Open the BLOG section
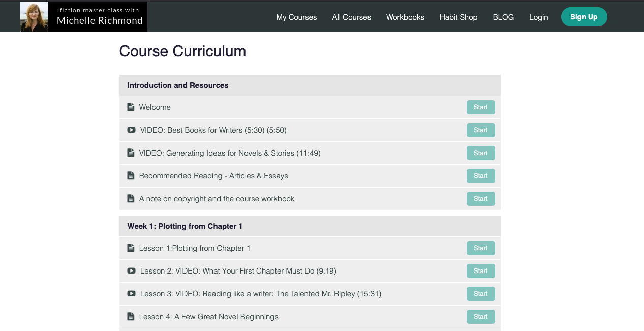This screenshot has height=331, width=644. point(503,17)
